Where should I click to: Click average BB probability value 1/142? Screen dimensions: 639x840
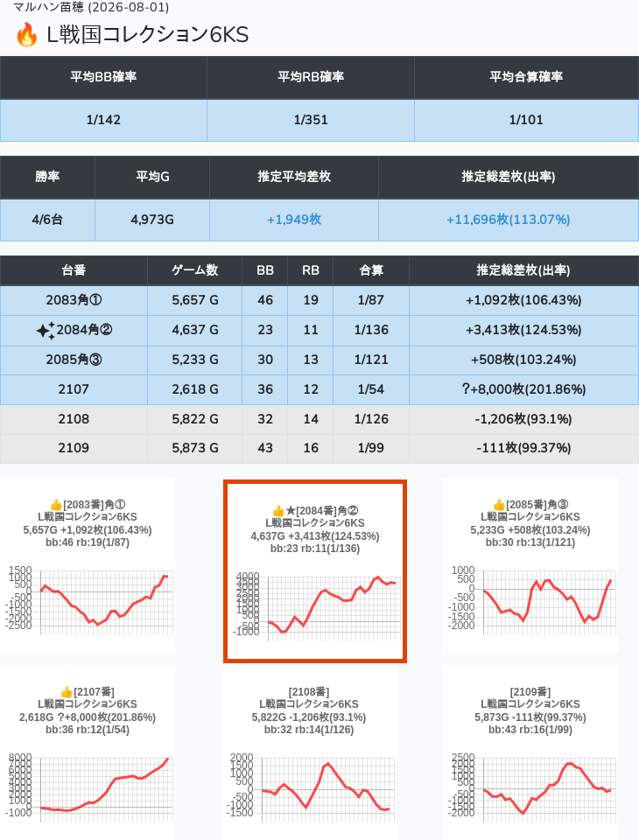(x=103, y=120)
